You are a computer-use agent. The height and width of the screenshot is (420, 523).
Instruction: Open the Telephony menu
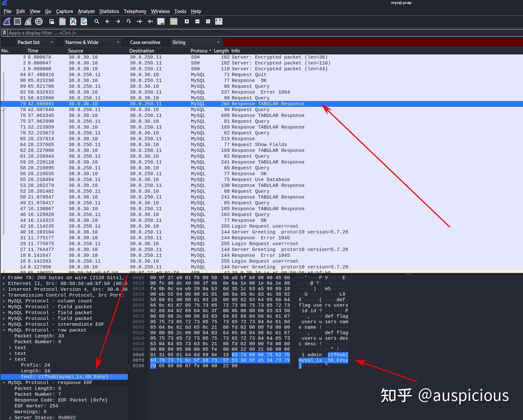point(135,11)
